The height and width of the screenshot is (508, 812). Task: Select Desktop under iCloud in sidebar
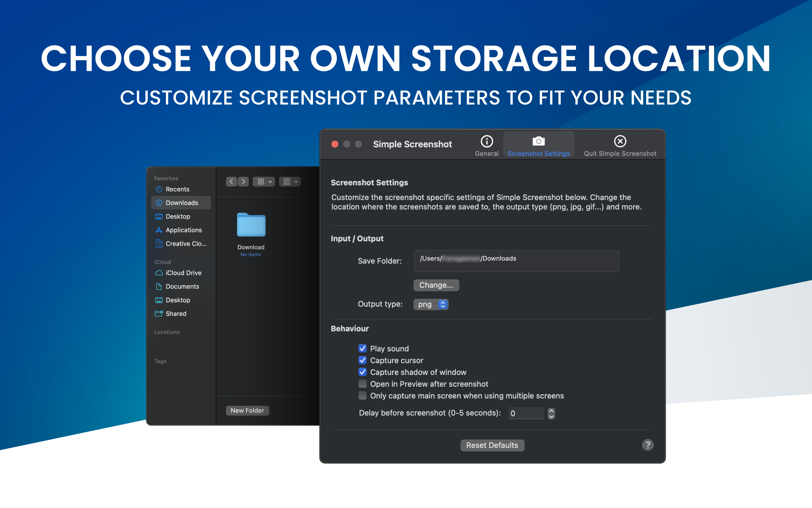coord(181,300)
